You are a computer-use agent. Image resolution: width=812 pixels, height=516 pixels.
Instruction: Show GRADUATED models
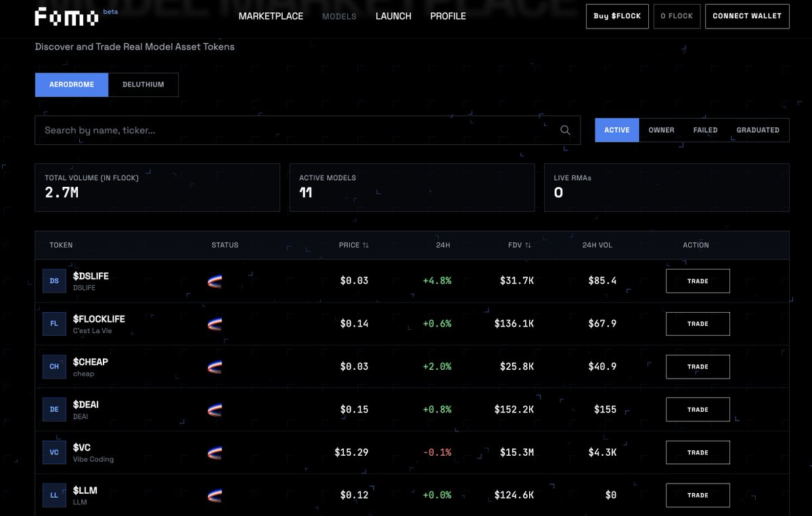tap(758, 130)
